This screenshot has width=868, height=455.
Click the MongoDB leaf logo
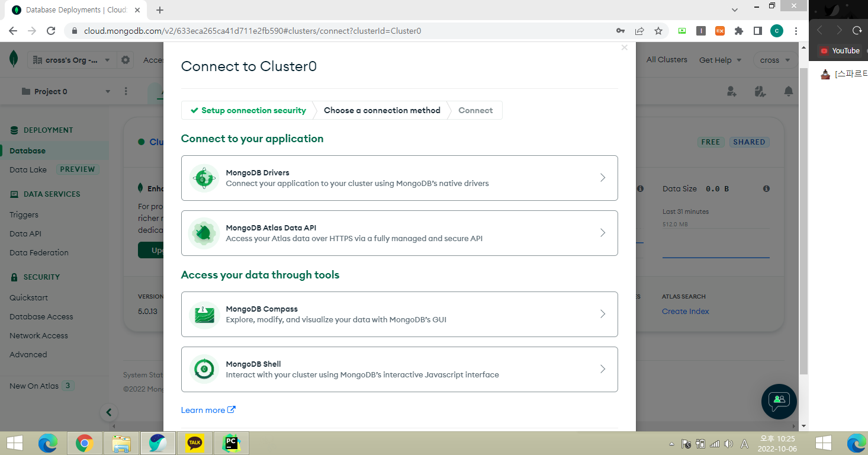tap(14, 59)
